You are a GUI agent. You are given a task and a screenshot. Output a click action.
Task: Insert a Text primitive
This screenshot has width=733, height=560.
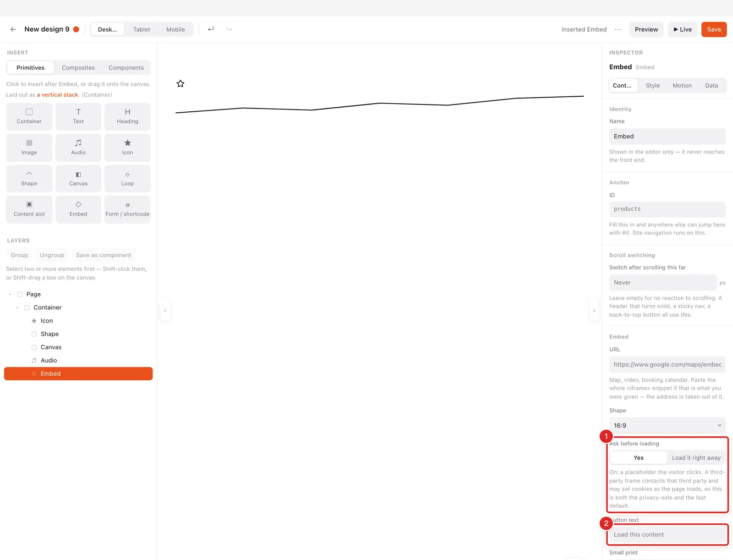coord(78,117)
